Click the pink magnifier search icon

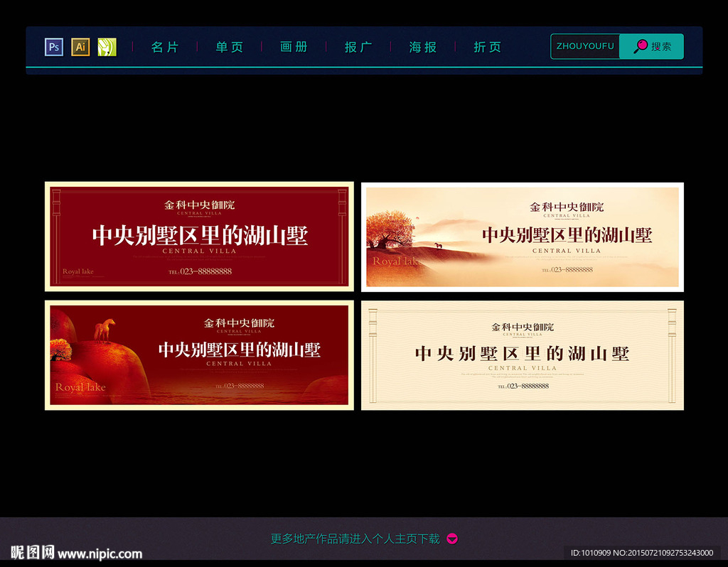[x=641, y=46]
